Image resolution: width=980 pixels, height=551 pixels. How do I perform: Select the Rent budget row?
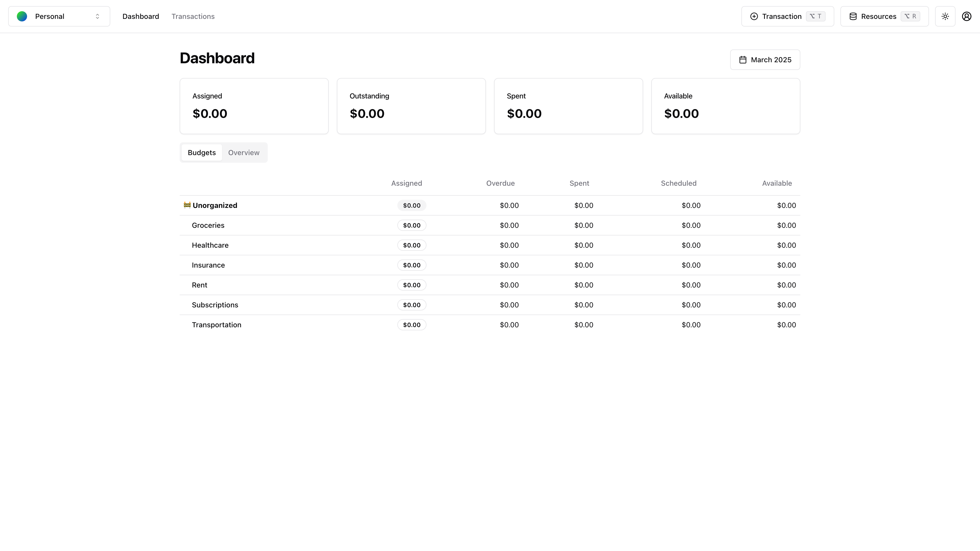pos(490,285)
